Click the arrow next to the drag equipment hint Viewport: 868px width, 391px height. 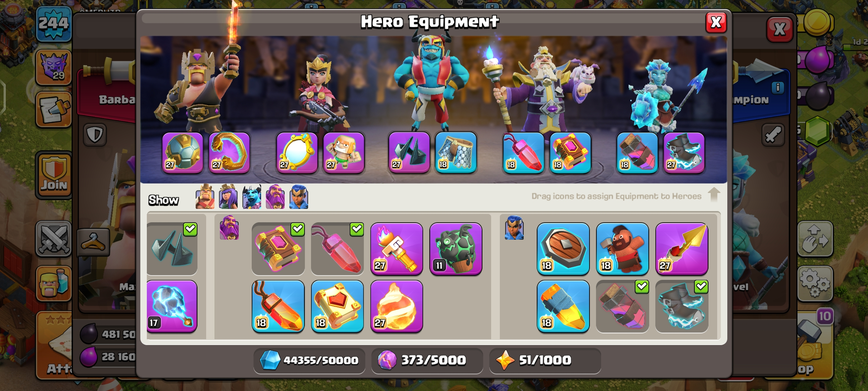pyautogui.click(x=714, y=194)
